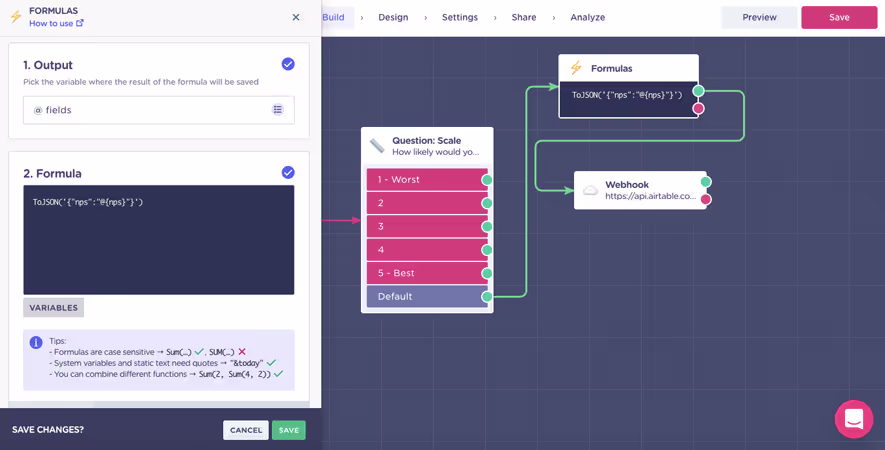The height and width of the screenshot is (450, 885).
Task: Open the Analyze tab
Action: click(x=588, y=18)
